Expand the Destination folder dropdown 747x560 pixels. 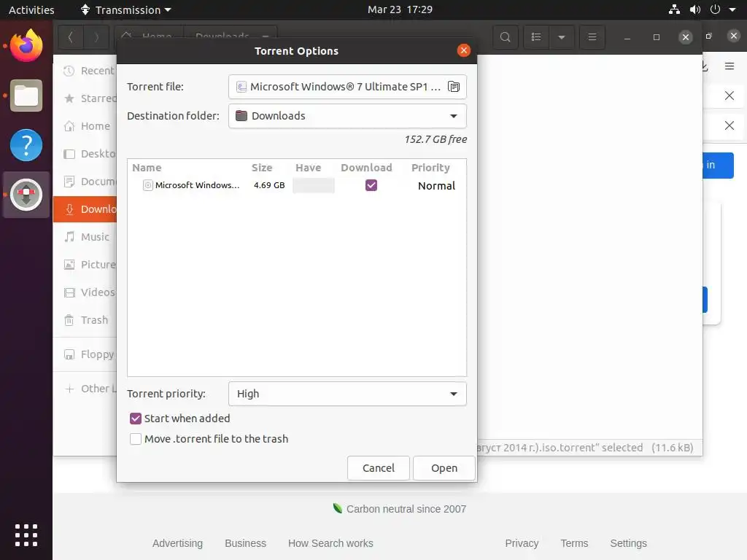pos(347,116)
